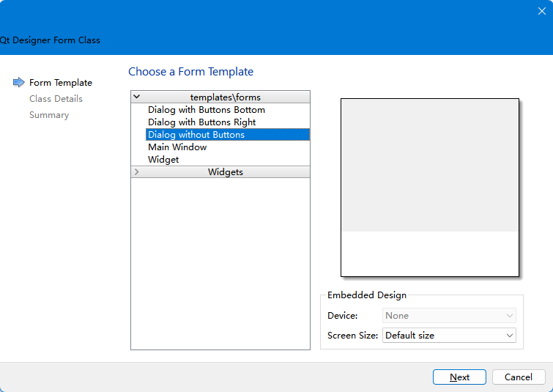Viewport: 553px width, 392px height.
Task: Click the Widgets section header label
Action: point(226,172)
